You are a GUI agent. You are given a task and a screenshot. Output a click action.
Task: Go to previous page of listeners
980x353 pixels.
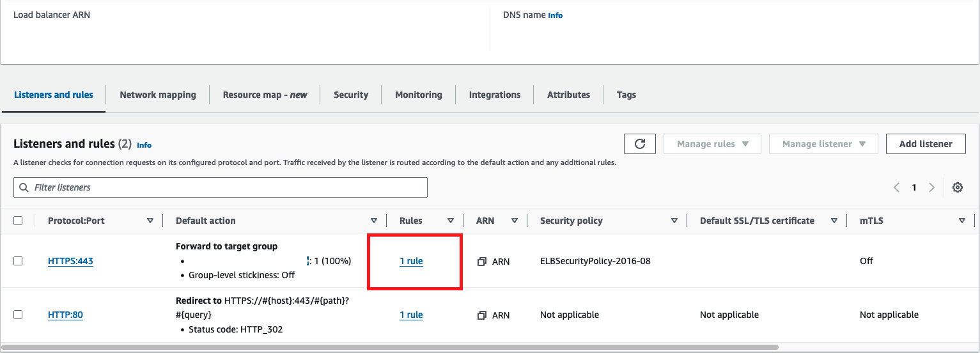pyautogui.click(x=896, y=187)
